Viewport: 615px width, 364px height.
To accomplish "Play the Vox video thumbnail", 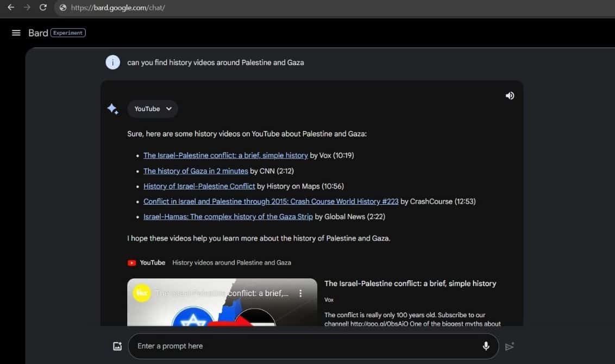I will (x=222, y=311).
